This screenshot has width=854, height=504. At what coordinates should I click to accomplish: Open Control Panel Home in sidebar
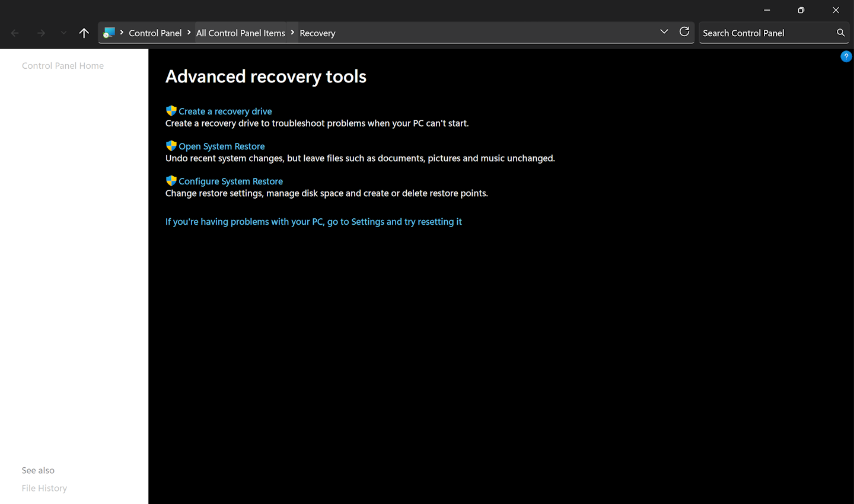click(x=63, y=66)
